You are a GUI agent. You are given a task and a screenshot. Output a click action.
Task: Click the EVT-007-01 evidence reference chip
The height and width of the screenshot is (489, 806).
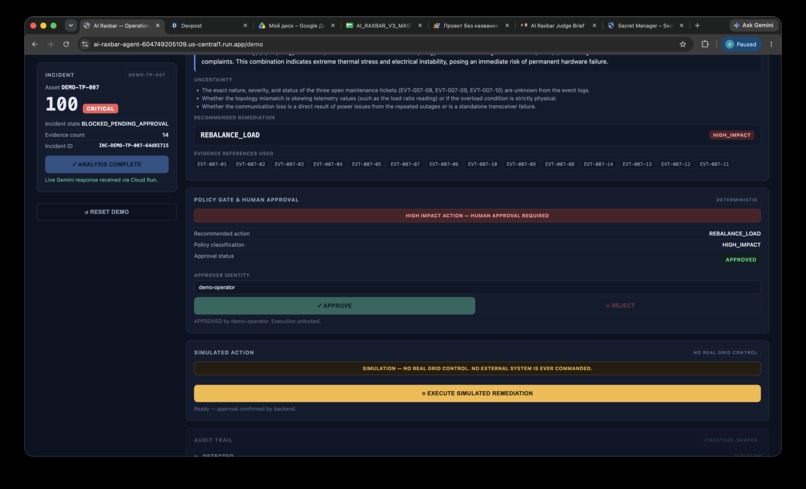[x=212, y=165]
